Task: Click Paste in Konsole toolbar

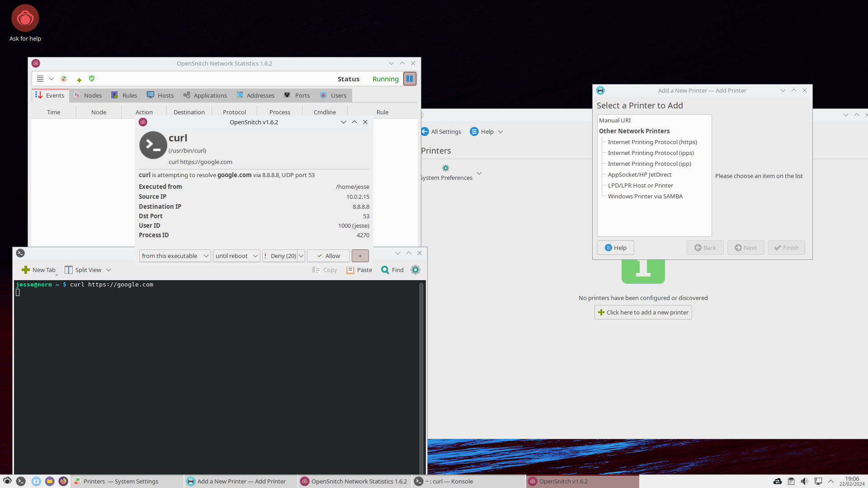Action: click(359, 270)
